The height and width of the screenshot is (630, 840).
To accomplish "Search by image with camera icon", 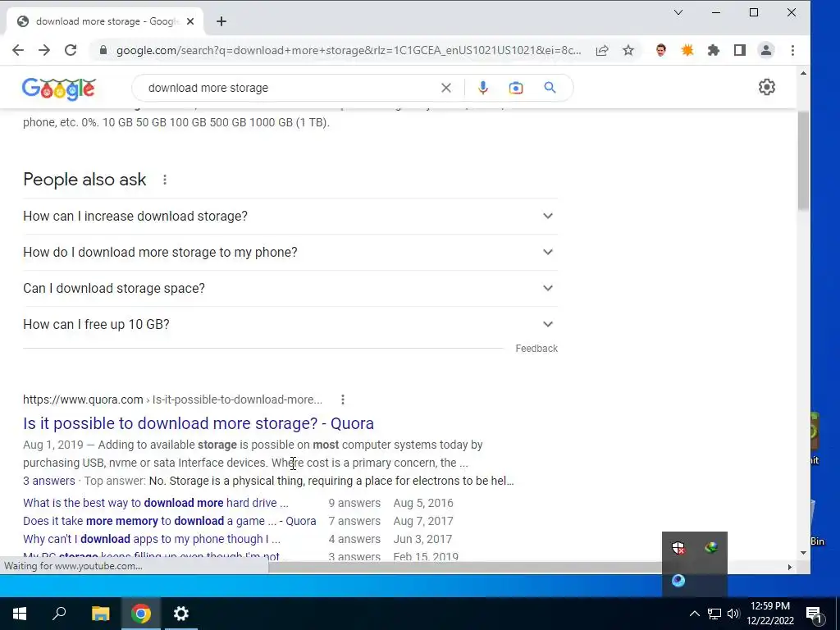I will coord(516,88).
